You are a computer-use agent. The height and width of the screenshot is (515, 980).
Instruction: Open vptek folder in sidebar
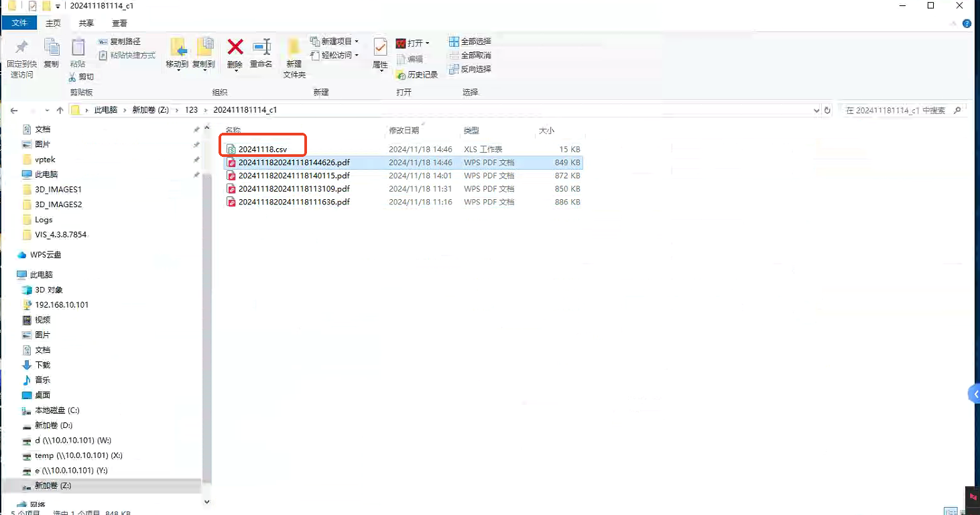[38, 159]
